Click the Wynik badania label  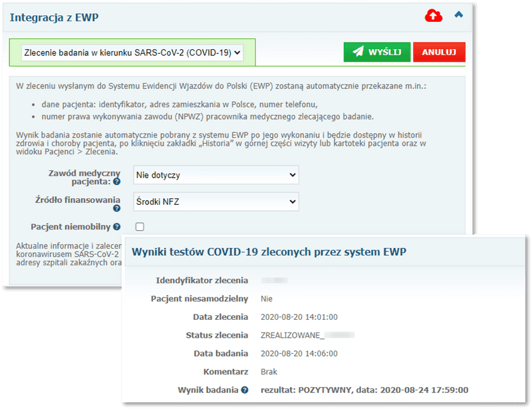(208, 390)
